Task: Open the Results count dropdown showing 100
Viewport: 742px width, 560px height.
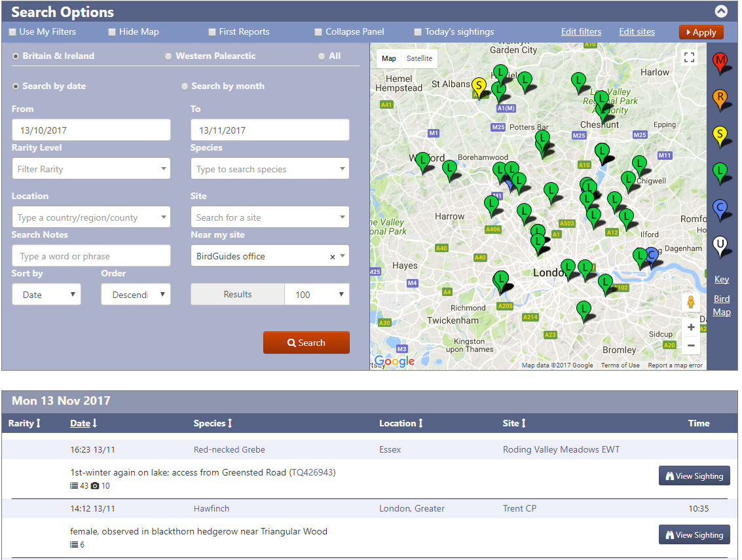Action: tap(317, 295)
